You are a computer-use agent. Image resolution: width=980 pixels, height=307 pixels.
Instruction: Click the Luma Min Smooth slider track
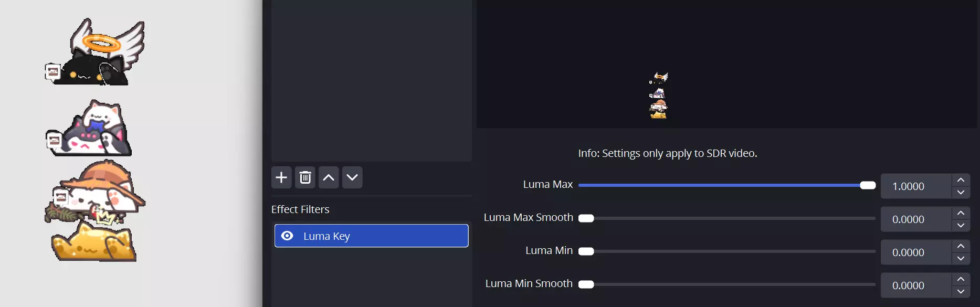click(730, 284)
